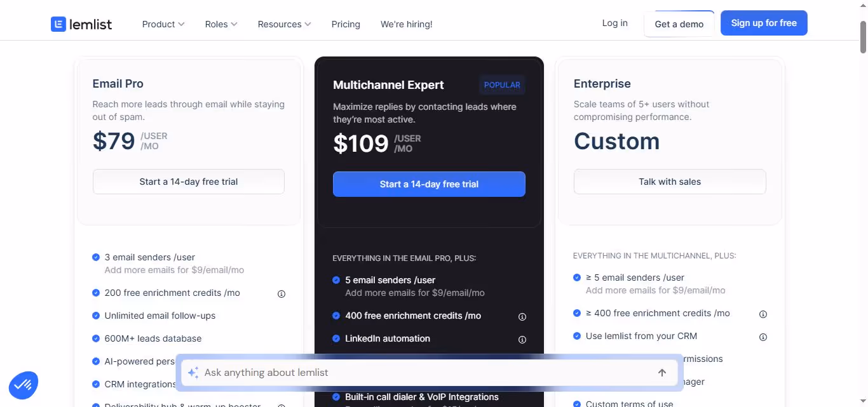
Task: Open the round checkmark chat widget
Action: coord(24,385)
